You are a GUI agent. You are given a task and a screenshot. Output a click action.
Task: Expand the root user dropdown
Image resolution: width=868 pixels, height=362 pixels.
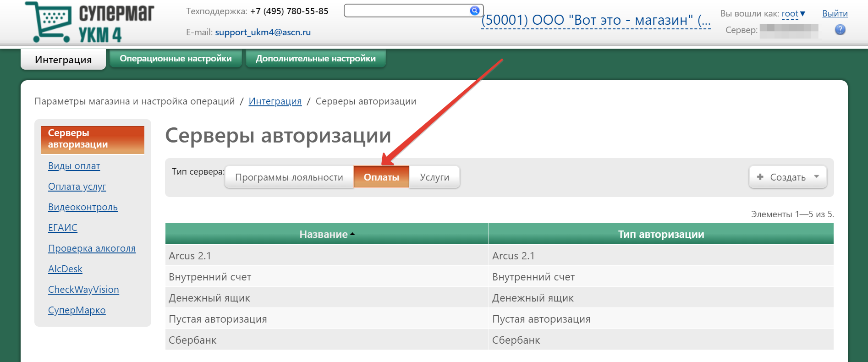(x=793, y=14)
